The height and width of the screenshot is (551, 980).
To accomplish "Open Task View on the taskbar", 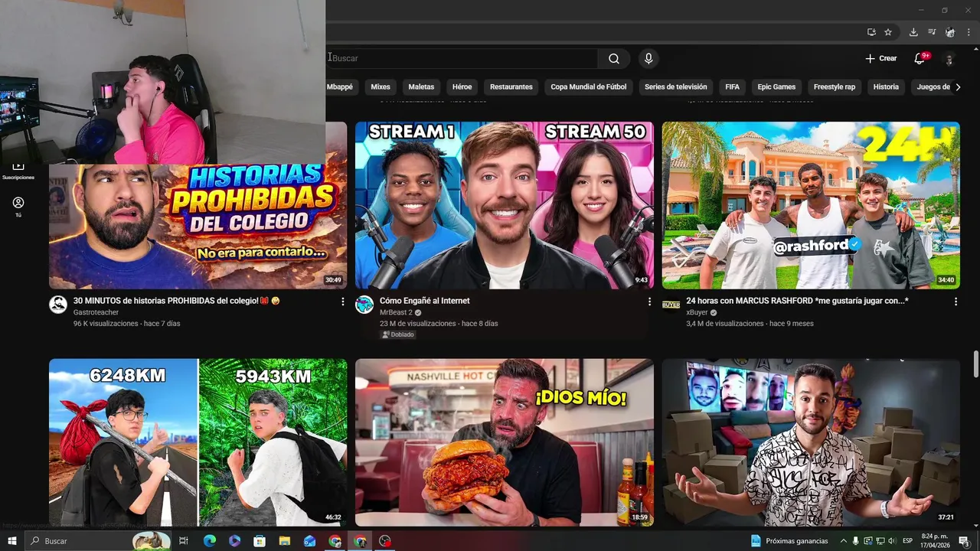I will [x=184, y=541].
